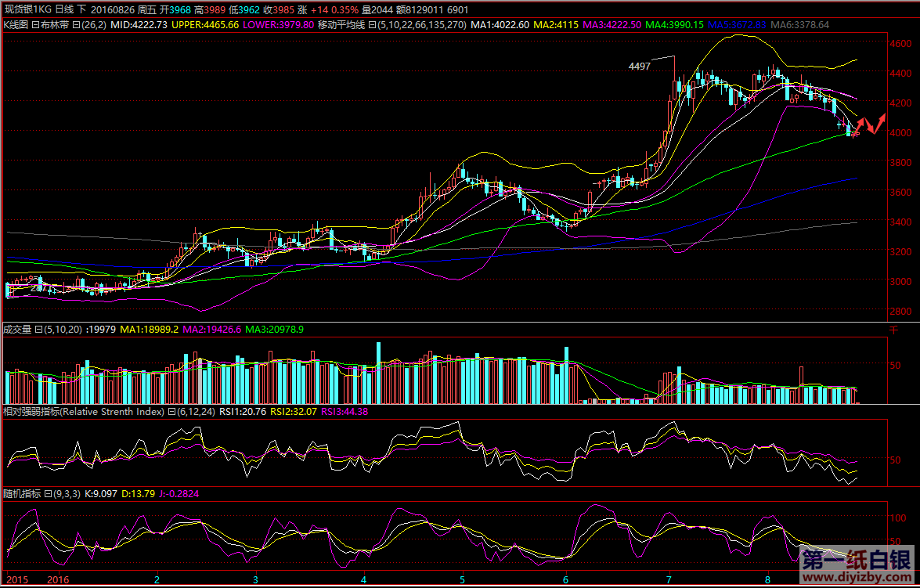
Task: Click the 2016 year marker on timeline
Action: (58, 580)
